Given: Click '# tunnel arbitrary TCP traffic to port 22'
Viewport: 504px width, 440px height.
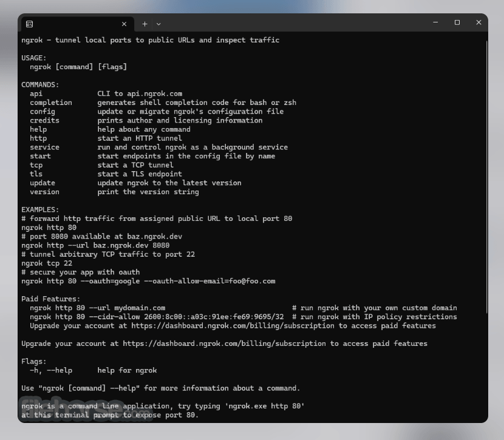Looking at the screenshot, I should point(108,254).
